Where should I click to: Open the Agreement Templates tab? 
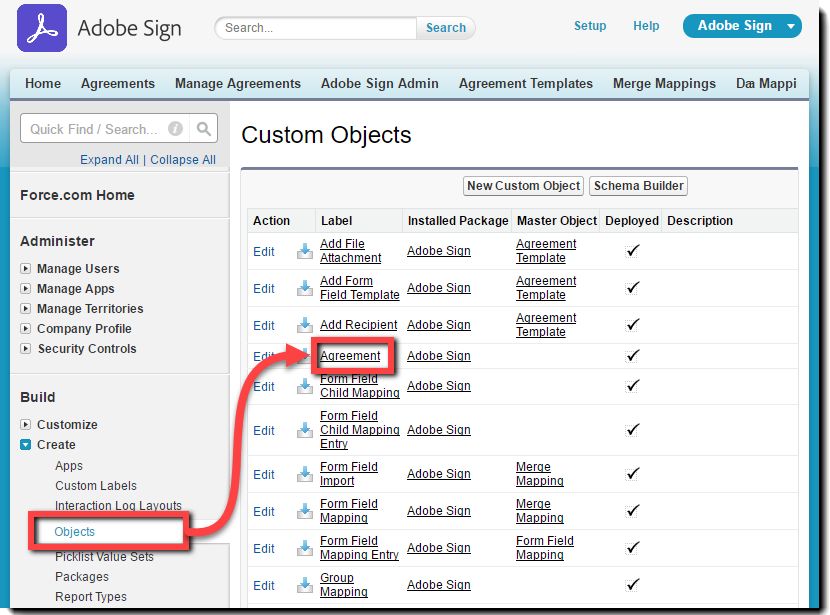click(x=526, y=84)
